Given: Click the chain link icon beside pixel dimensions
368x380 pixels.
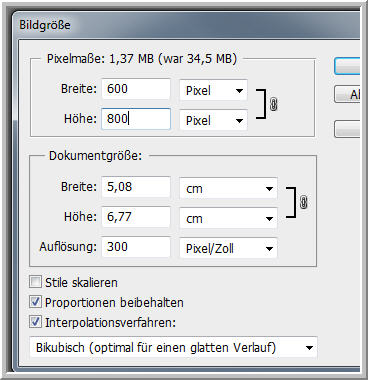Looking at the screenshot, I should point(274,105).
